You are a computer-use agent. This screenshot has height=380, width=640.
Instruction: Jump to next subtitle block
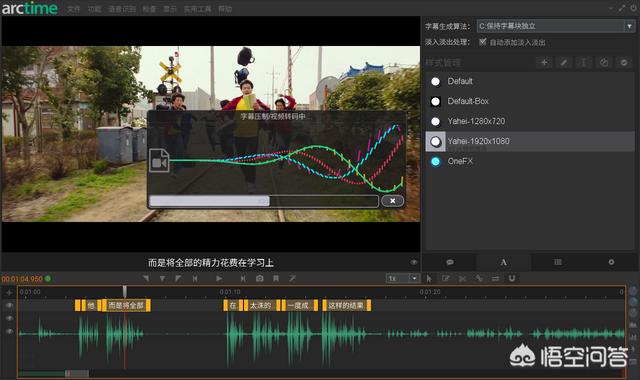tap(243, 278)
